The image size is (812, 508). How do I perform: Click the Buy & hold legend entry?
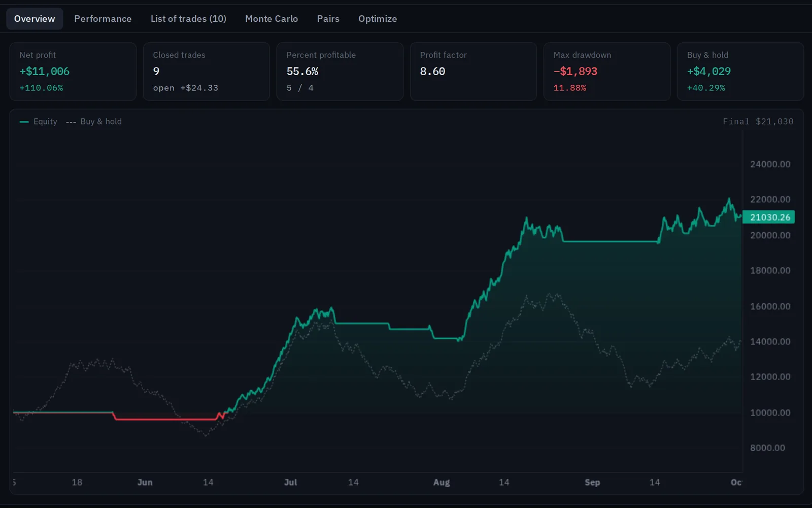click(94, 121)
